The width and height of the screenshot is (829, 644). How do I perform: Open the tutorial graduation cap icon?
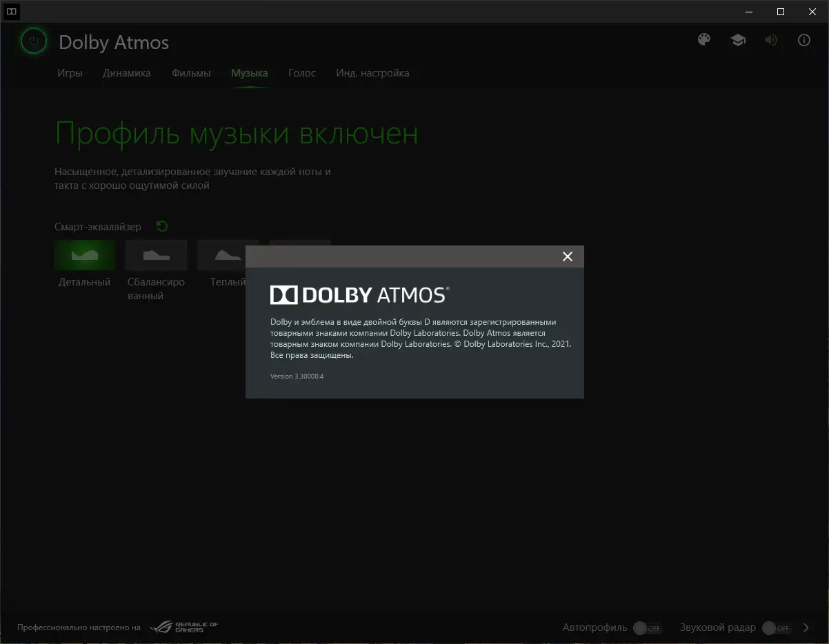pos(738,40)
